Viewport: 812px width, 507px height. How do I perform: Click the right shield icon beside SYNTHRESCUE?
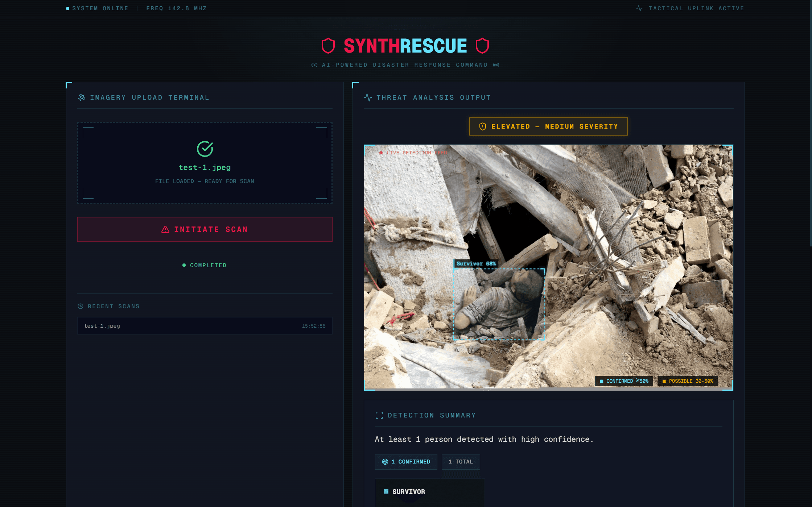tap(482, 46)
